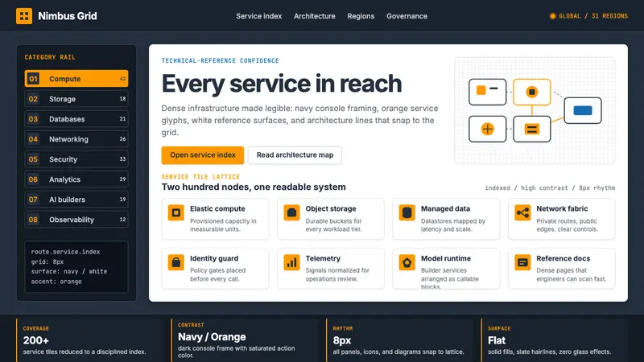Click the Model runtime pentagon icon
This screenshot has width=644, height=362.
coord(407,262)
